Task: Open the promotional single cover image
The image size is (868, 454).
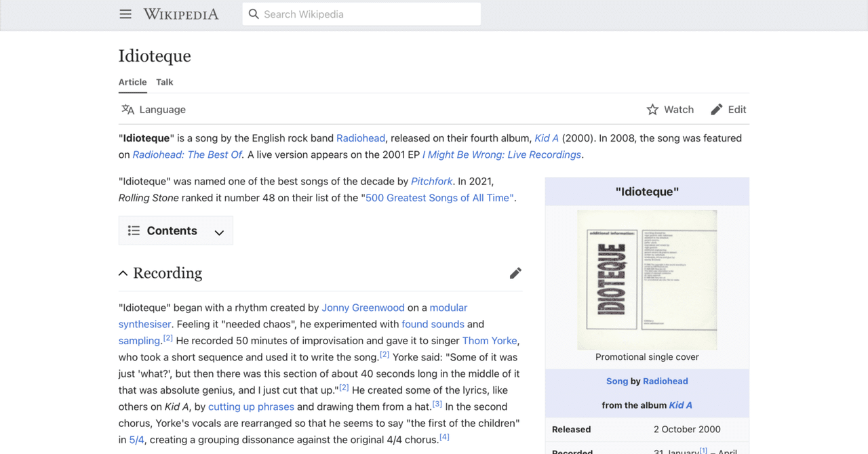Action: [647, 280]
